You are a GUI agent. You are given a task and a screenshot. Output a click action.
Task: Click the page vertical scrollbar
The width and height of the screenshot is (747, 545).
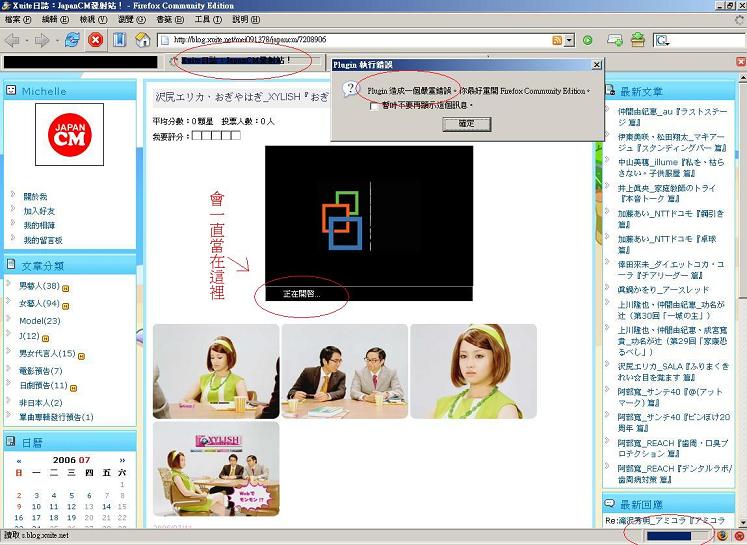pos(742,300)
